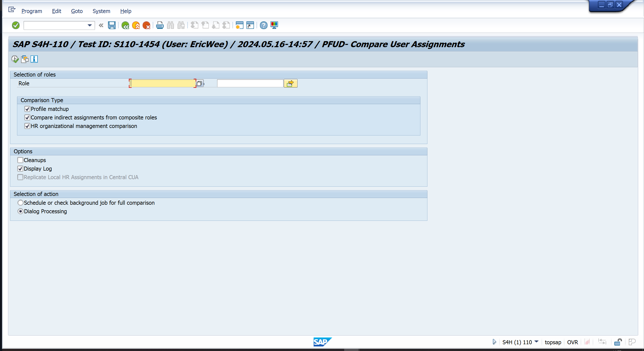Screen dimensions: 644x351
Task: Click the Multiple Selection arrow button
Action: [290, 84]
